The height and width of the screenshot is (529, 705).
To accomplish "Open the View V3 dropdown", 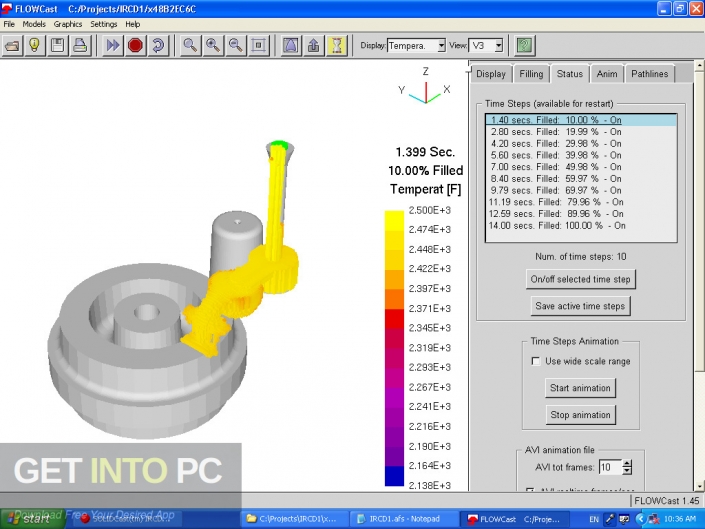I will pos(498,46).
